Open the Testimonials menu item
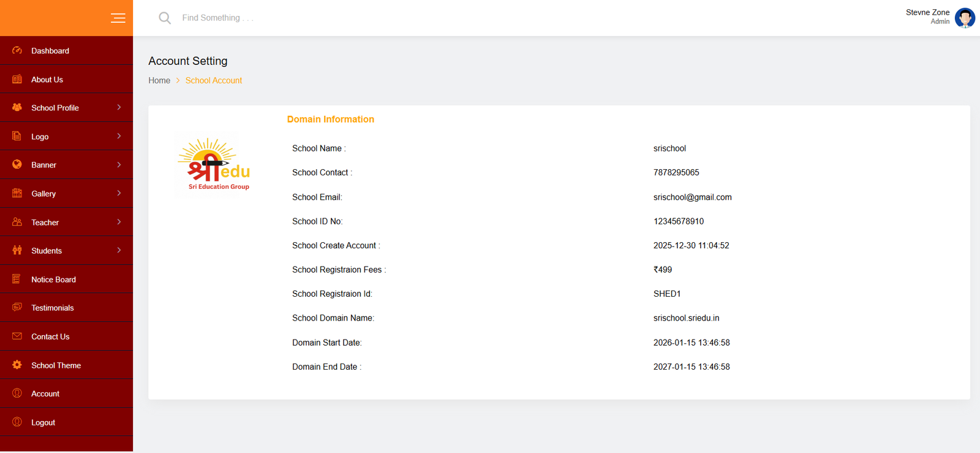980x453 pixels. coord(66,308)
